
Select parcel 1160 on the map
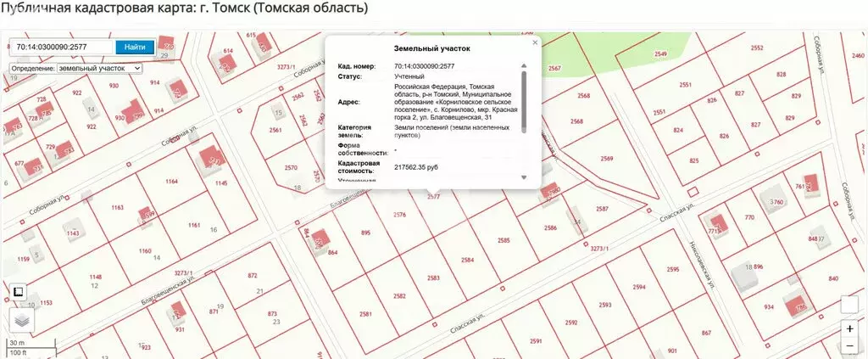(145, 251)
